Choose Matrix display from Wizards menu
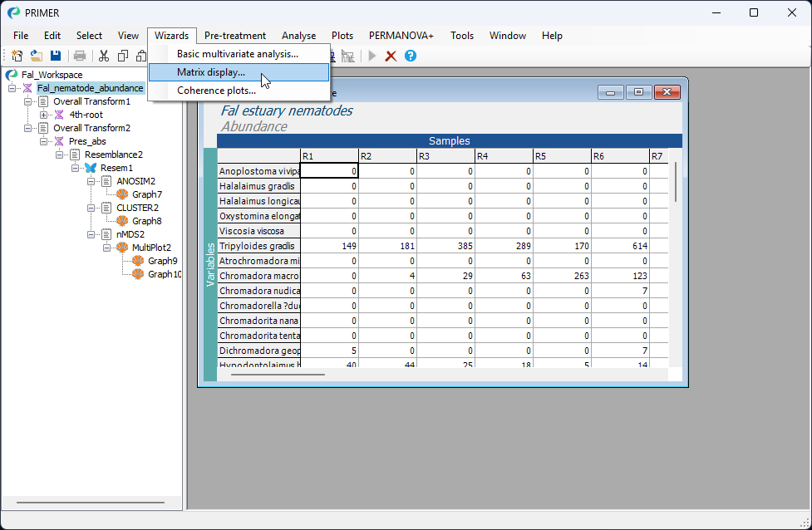812x530 pixels. coord(211,72)
